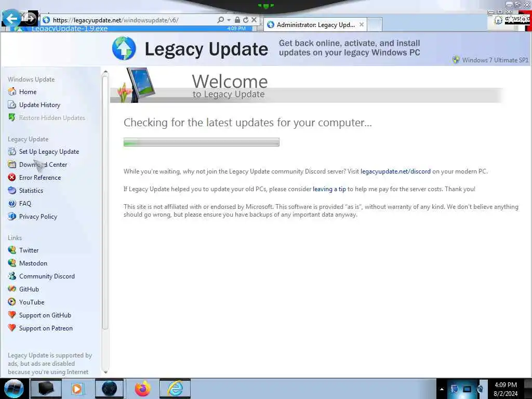Click the sidebar scroll up arrow
This screenshot has width=532, height=399.
click(x=105, y=72)
